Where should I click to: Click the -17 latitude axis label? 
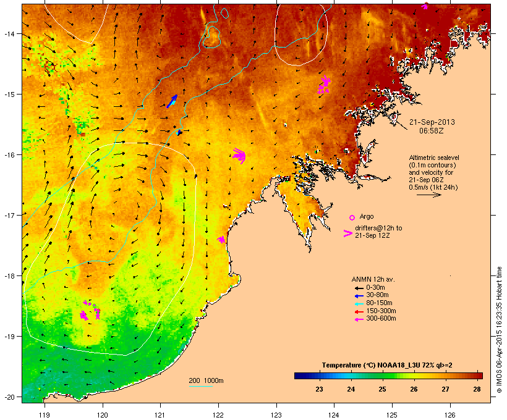pyautogui.click(x=9, y=215)
